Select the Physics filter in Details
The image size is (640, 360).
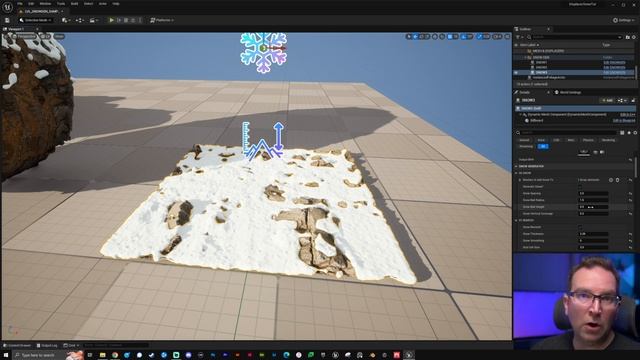pos(588,140)
